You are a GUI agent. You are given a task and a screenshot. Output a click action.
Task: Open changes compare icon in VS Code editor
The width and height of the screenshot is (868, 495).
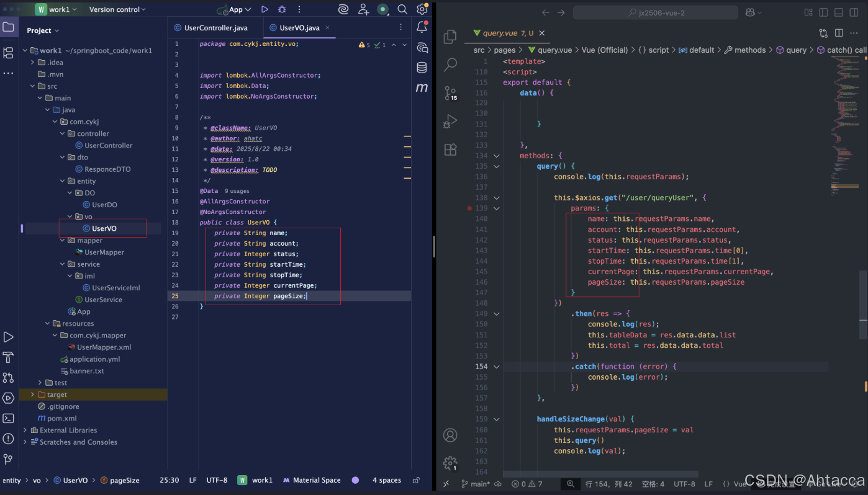click(x=823, y=33)
